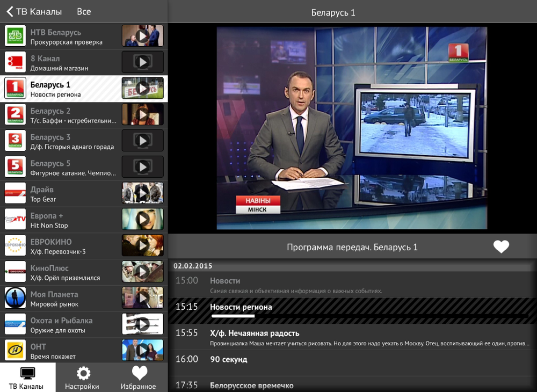Select the Беларусь 2 channel logo
The height and width of the screenshot is (392, 537).
pos(15,114)
